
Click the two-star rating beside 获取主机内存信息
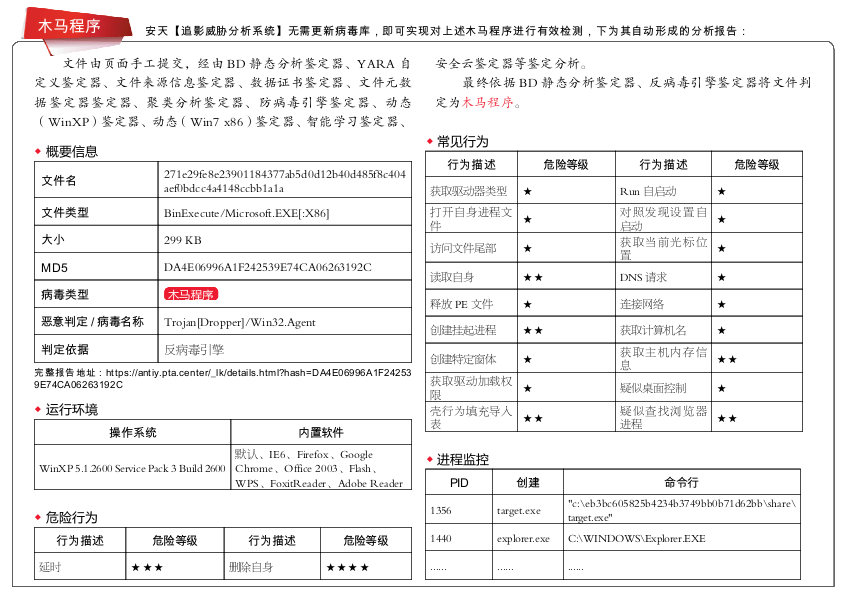pos(727,359)
